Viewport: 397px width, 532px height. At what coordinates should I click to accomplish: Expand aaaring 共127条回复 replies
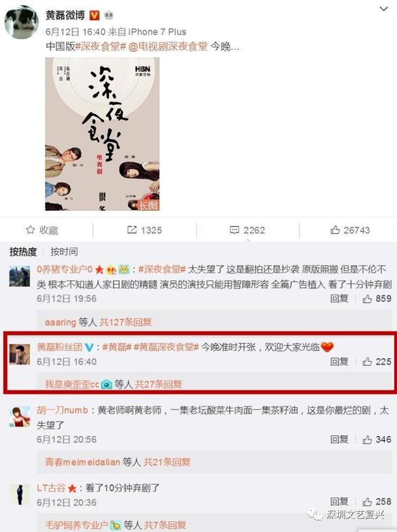pos(98,322)
